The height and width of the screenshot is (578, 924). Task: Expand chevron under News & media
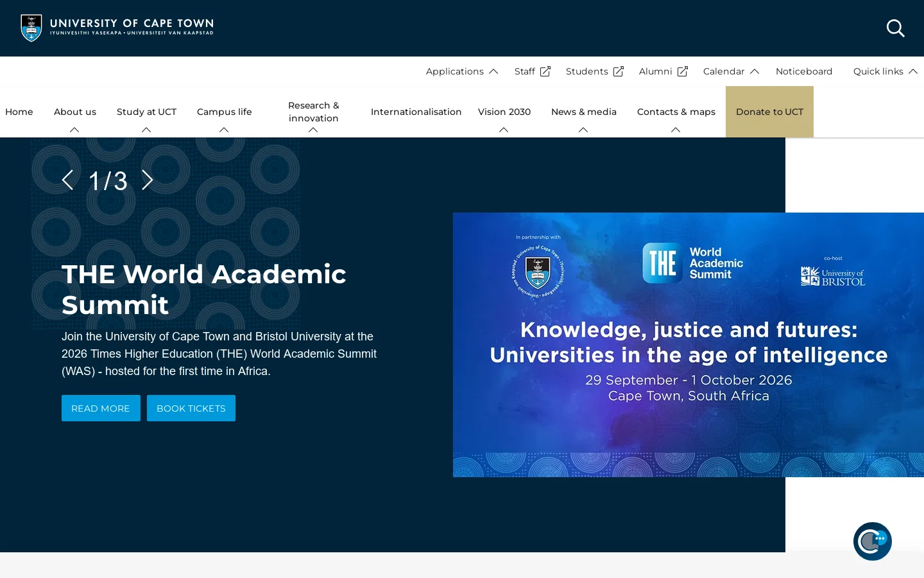[583, 130]
